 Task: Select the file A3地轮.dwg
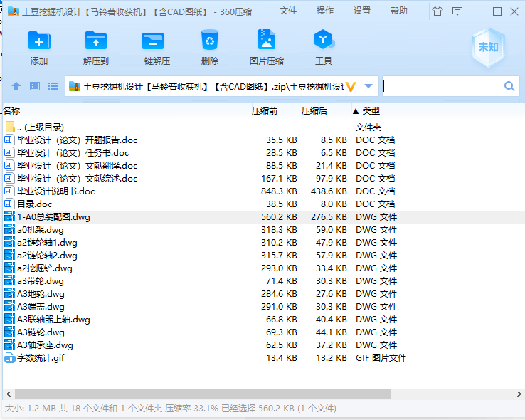click(41, 294)
